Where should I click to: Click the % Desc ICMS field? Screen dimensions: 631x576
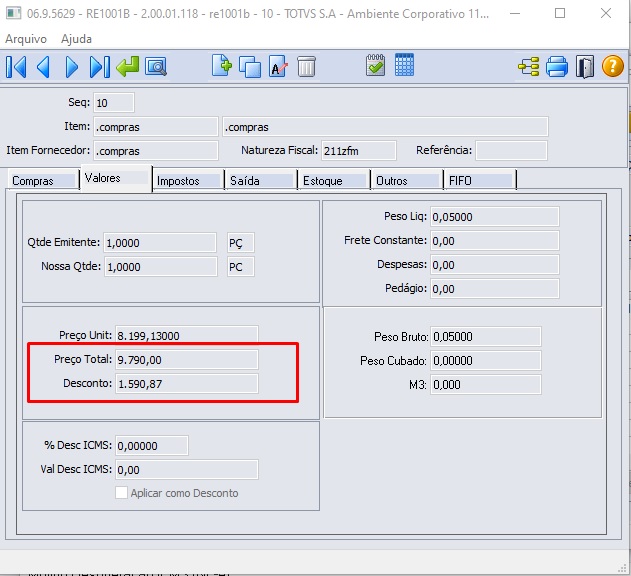[x=152, y=446]
